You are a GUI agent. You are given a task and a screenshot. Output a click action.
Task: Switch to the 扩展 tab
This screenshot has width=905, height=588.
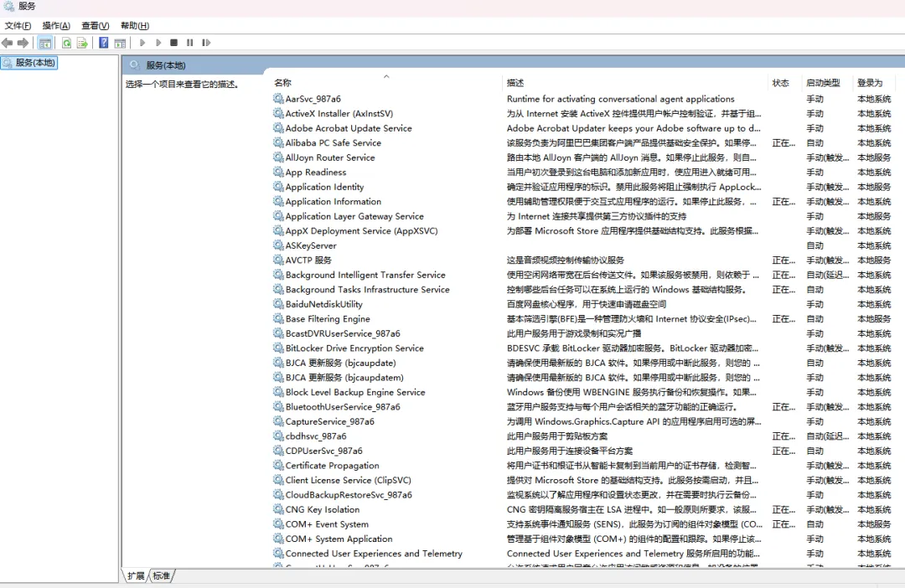coord(138,575)
